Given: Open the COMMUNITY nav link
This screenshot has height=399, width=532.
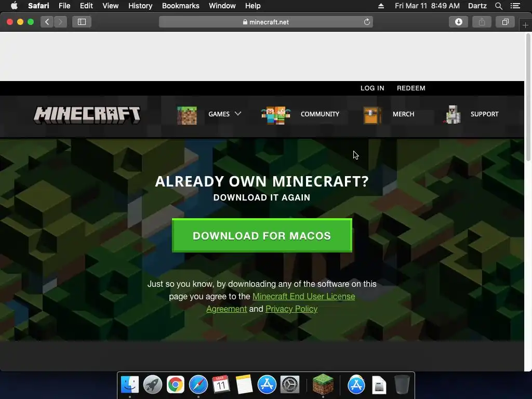Looking at the screenshot, I should [320, 114].
